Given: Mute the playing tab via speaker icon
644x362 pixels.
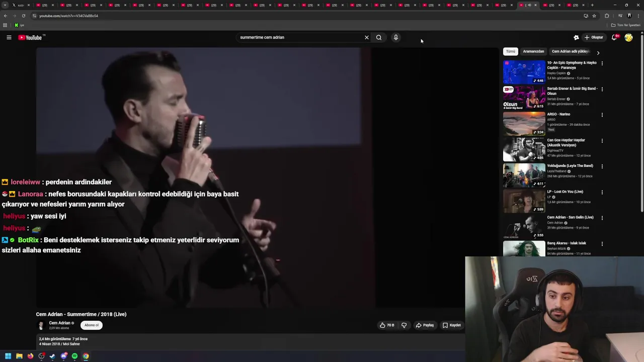Looking at the screenshot, I should (x=529, y=5).
